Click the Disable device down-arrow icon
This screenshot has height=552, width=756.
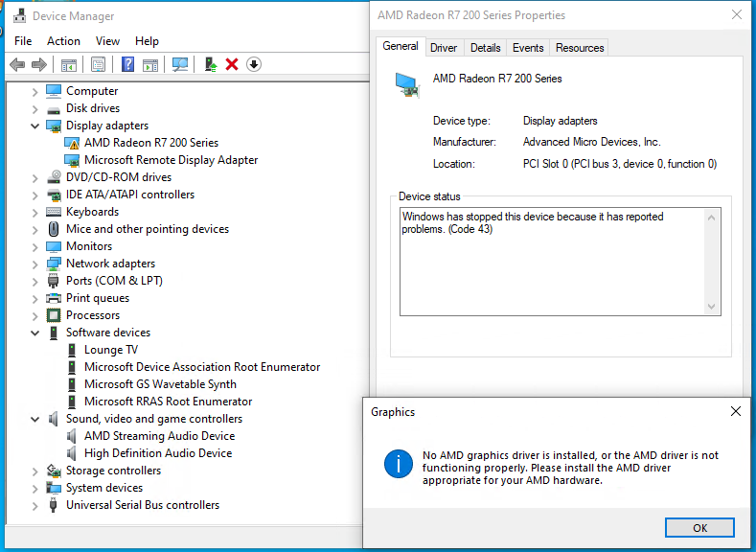(254, 64)
